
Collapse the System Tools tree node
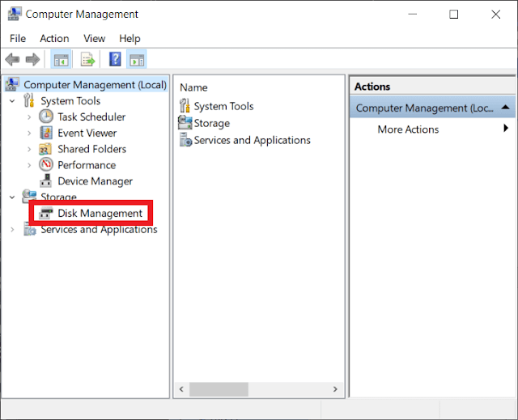(12, 100)
